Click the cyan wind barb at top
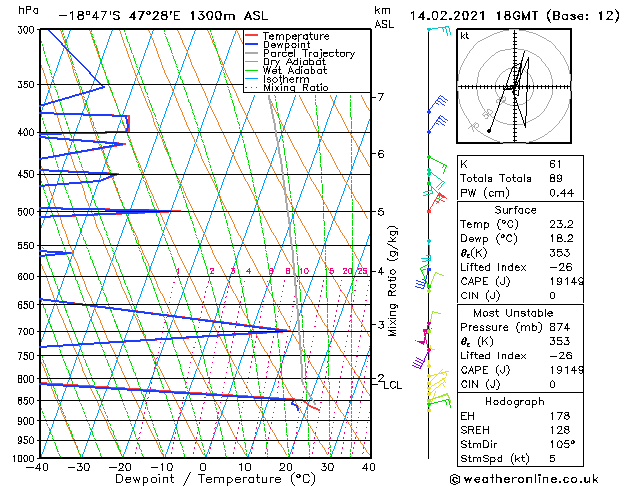The image size is (629, 486). tap(440, 30)
